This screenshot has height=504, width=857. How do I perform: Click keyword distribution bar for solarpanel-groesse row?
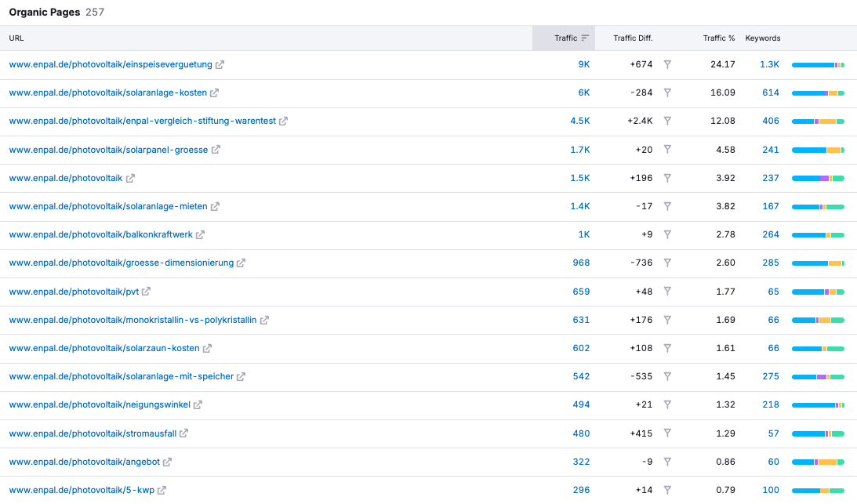(x=817, y=150)
